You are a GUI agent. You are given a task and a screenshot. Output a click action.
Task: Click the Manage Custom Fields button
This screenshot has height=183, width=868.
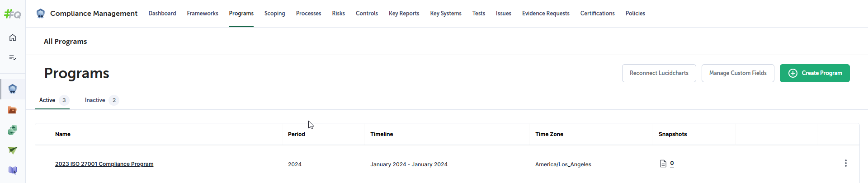coord(738,73)
